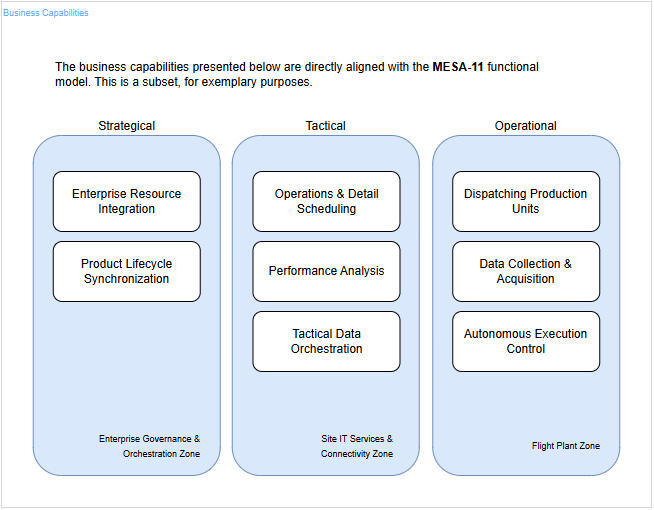Select the Enterprise Governance & Orchestration Zone label
The height and width of the screenshot is (510, 654).
point(149,446)
